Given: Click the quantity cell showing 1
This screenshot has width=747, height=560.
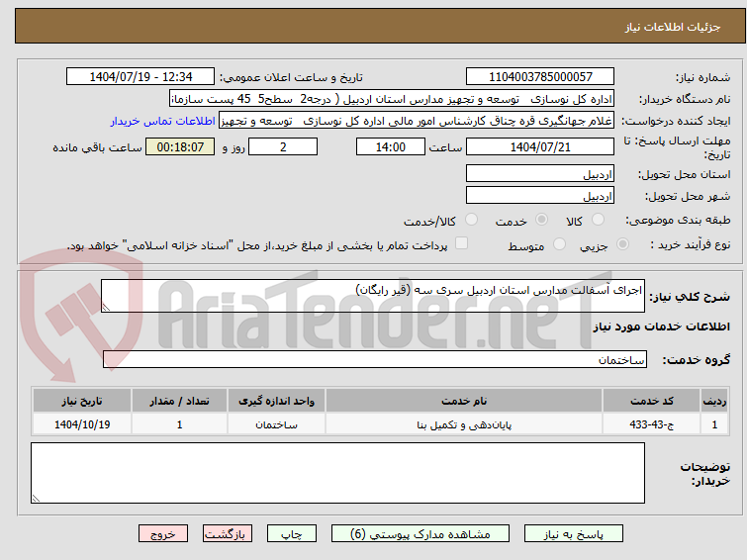Looking at the screenshot, I should point(180,424).
